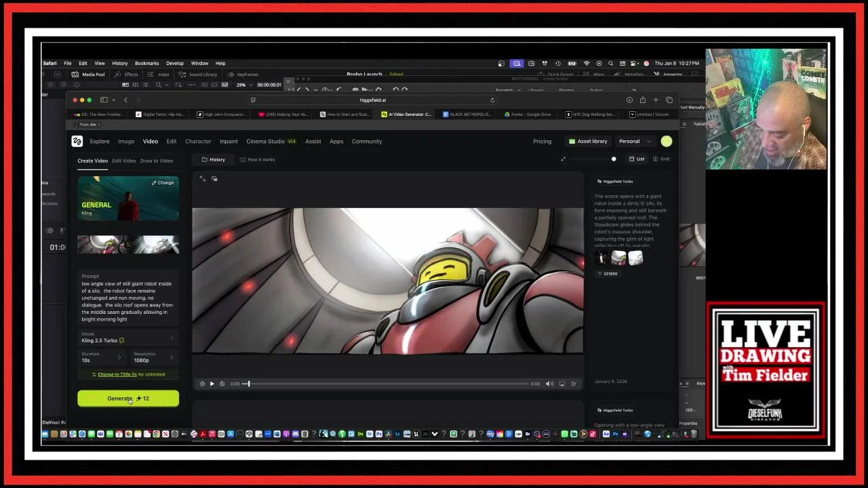Screen dimensions: 868x488
Task: Click the Safari share icon
Action: pyautogui.click(x=642, y=100)
